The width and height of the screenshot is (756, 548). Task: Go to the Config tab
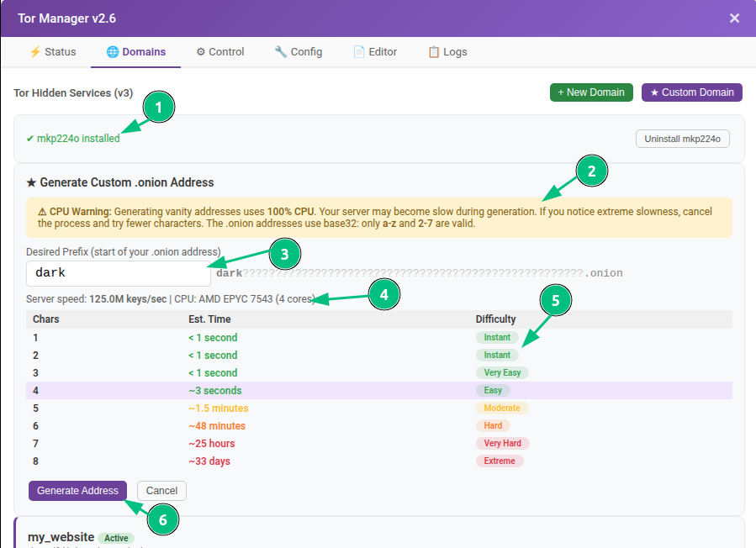point(298,52)
